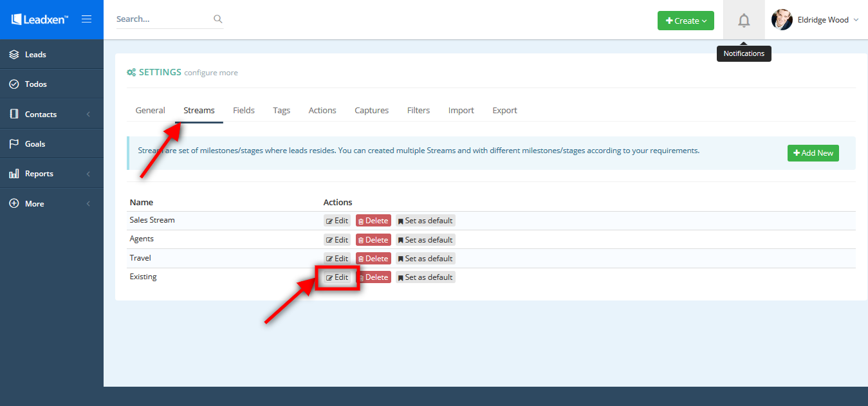Click the 'configure more' link
Screen dimensions: 868x406
pyautogui.click(x=211, y=73)
